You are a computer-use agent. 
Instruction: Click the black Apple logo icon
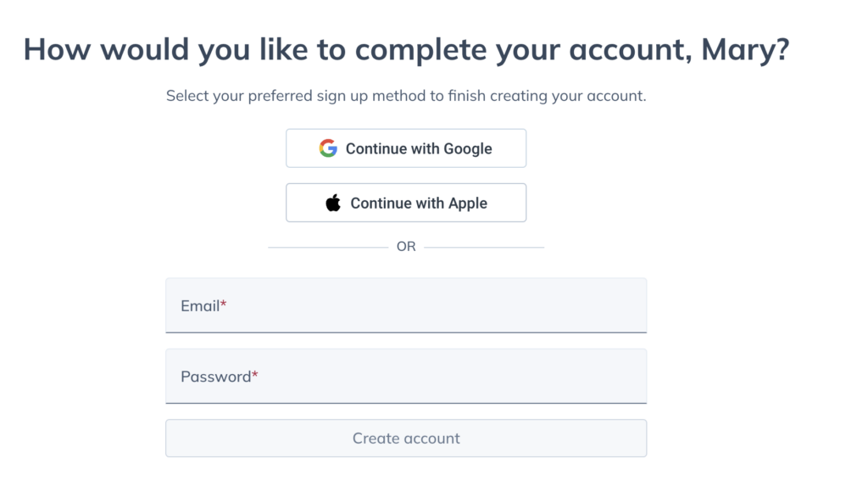click(x=333, y=203)
